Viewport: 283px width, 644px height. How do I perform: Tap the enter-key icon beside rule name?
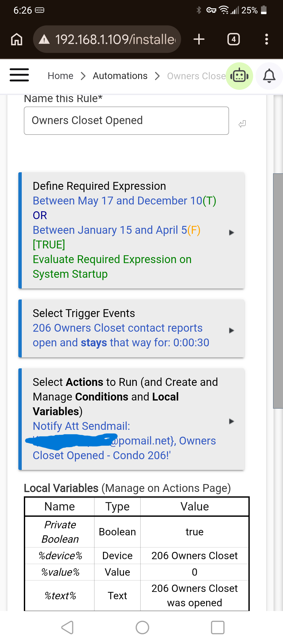[242, 124]
